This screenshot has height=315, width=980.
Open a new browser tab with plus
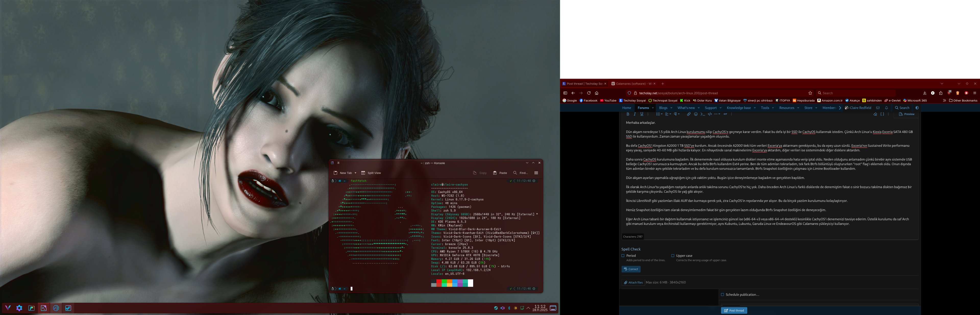pos(663,84)
